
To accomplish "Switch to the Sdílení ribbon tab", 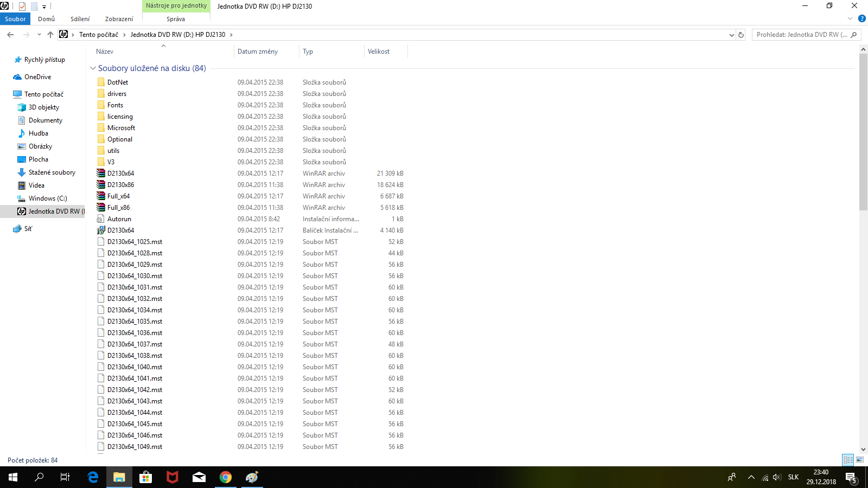I will coord(80,19).
